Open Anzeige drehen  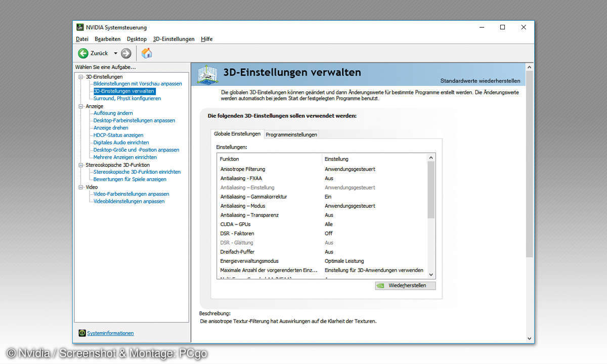[x=111, y=128]
